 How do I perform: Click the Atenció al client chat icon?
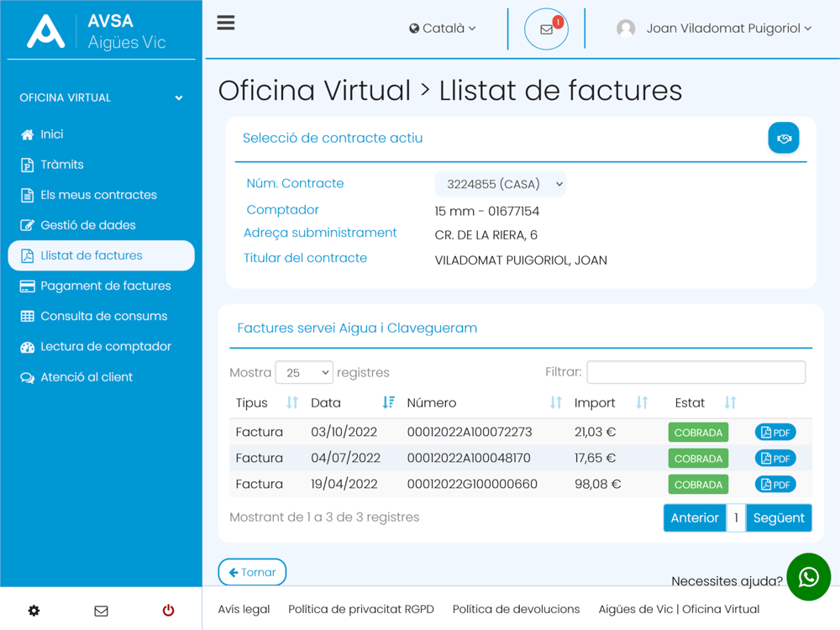pyautogui.click(x=28, y=378)
